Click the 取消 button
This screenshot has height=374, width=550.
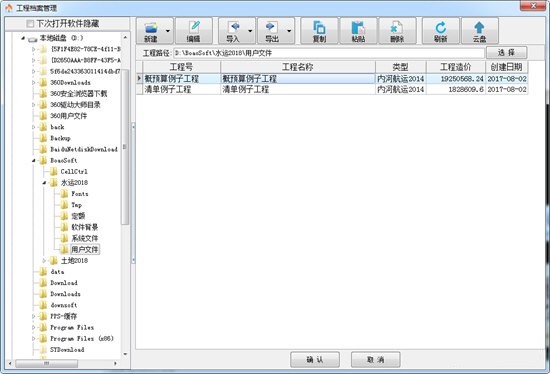pos(375,360)
